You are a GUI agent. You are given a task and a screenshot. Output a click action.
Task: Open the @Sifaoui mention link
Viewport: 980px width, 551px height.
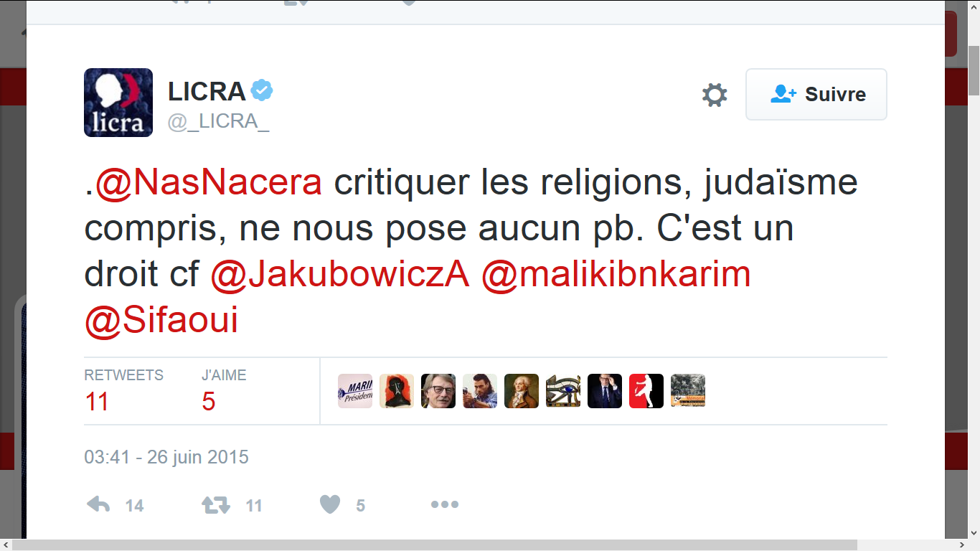tap(161, 321)
